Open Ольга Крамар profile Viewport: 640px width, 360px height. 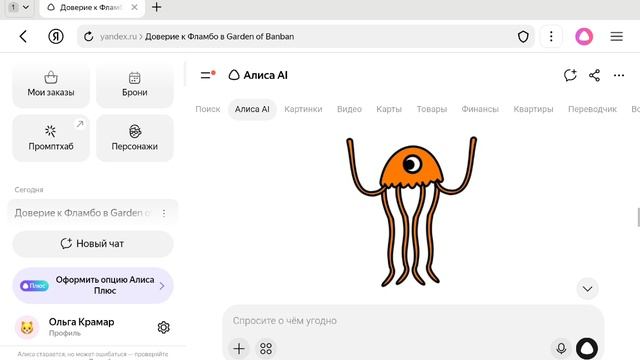coord(81,327)
